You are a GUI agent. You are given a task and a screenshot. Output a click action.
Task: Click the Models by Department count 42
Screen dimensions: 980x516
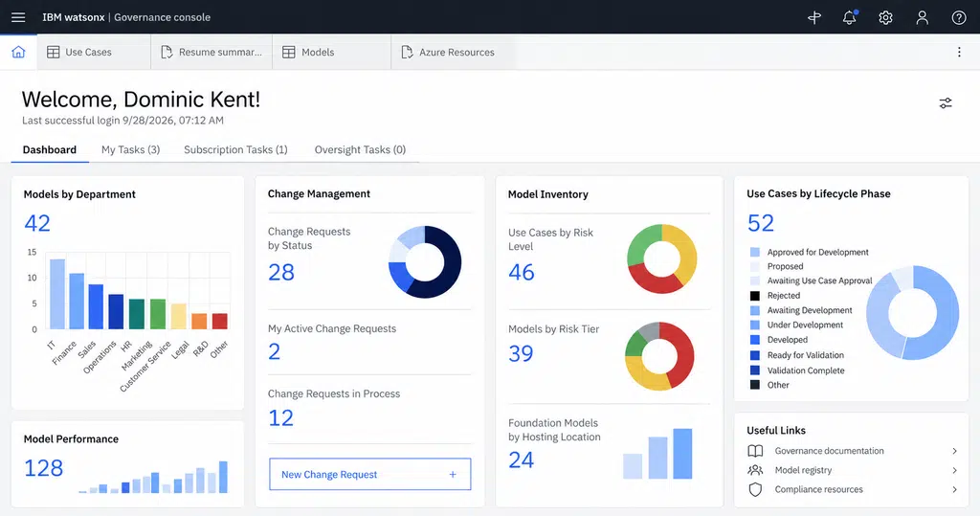37,223
